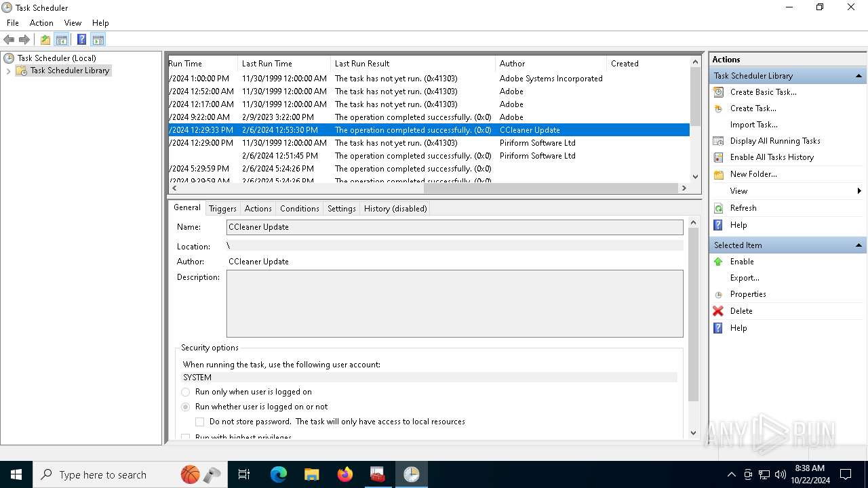Click the volume speaker tray icon
The image size is (868, 488).
coord(781,474)
